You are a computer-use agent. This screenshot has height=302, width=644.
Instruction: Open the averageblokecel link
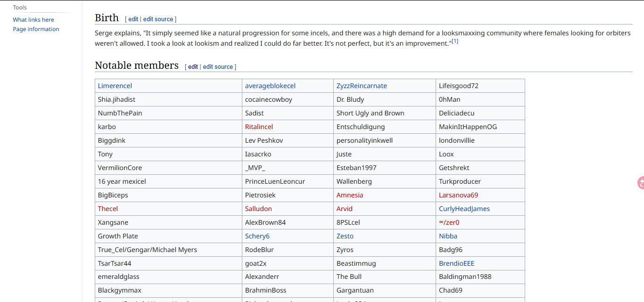270,86
